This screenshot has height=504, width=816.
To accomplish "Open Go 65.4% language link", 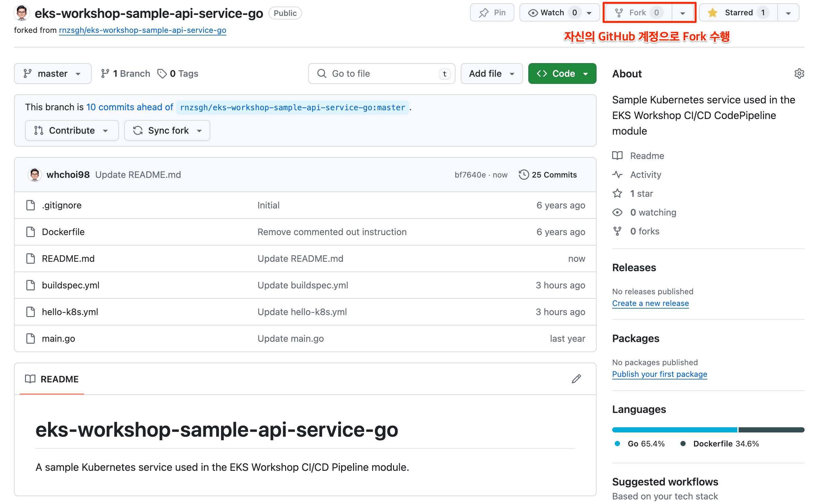I will pos(639,444).
